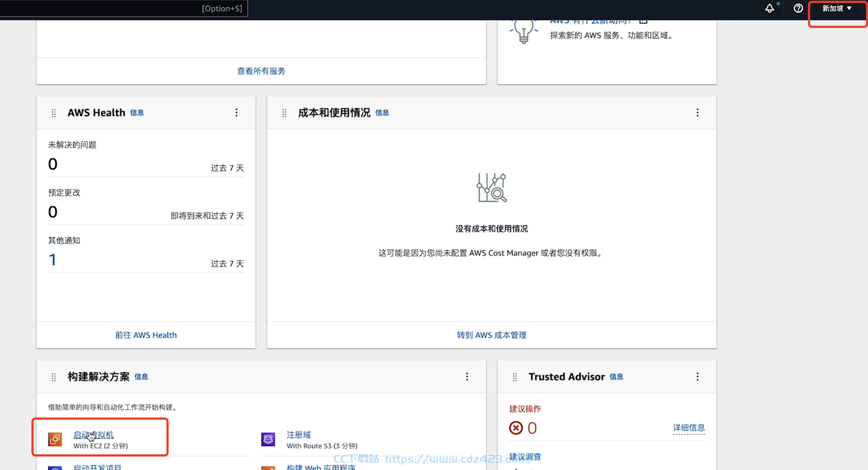
Task: Click the AWS Health drag handle
Action: pos(54,113)
